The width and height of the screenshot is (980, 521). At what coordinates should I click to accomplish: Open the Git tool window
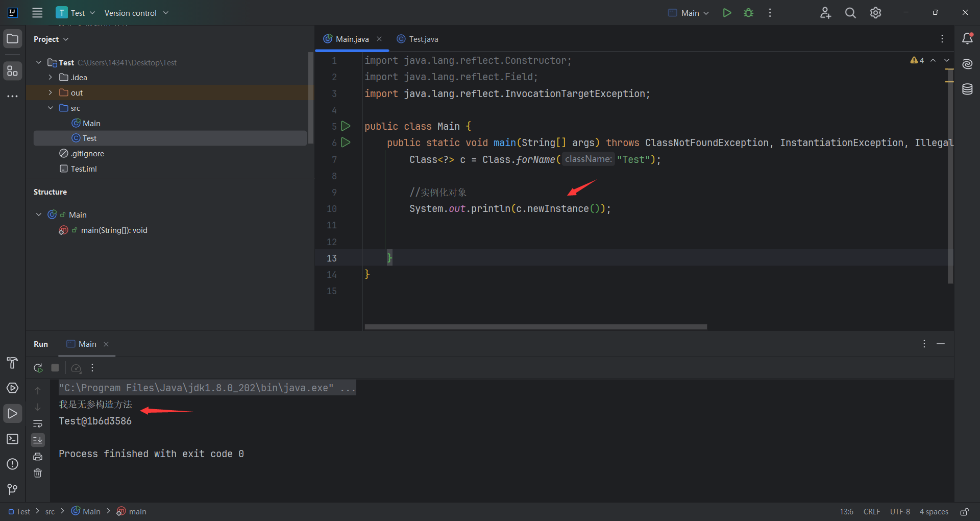[13, 489]
